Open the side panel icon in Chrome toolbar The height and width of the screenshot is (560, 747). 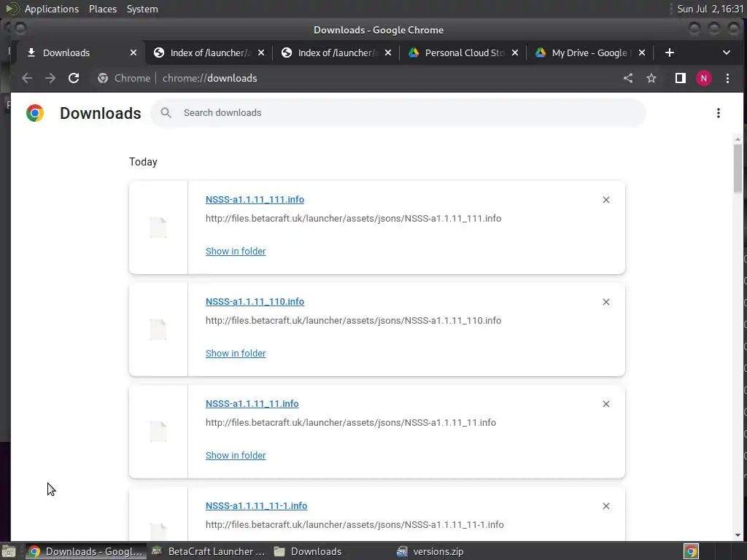click(x=681, y=78)
